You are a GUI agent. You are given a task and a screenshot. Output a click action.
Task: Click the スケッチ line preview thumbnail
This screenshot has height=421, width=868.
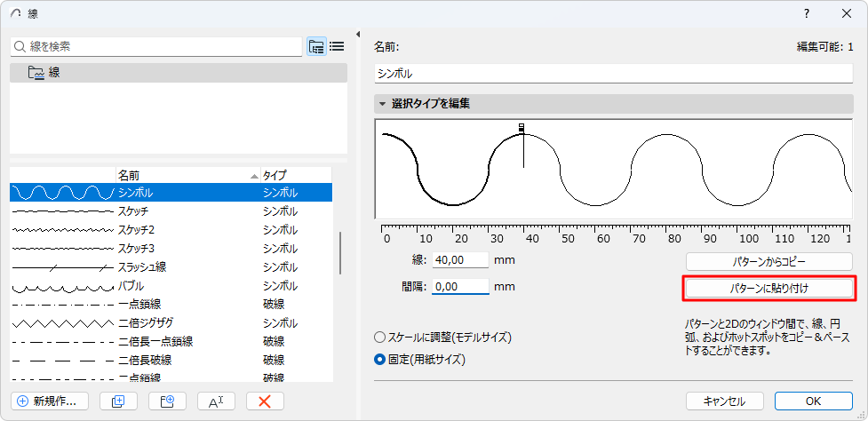click(x=62, y=211)
